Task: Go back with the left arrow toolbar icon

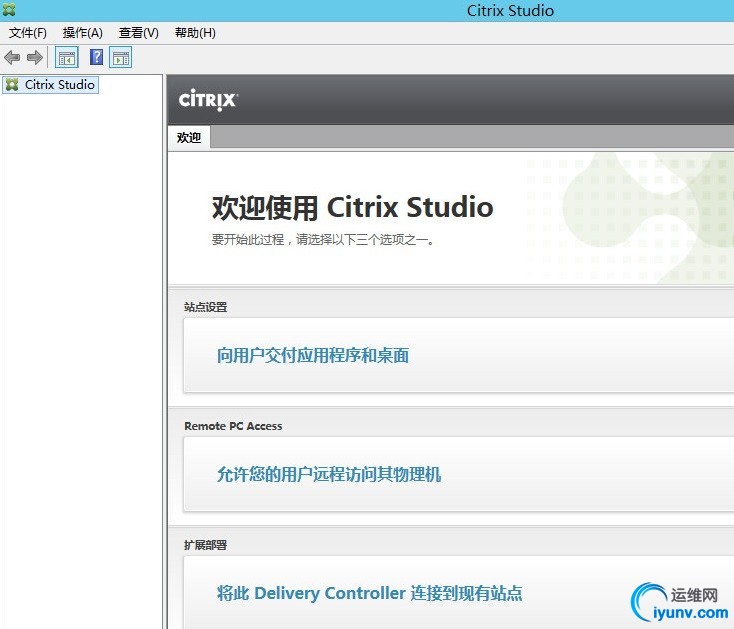Action: point(12,58)
